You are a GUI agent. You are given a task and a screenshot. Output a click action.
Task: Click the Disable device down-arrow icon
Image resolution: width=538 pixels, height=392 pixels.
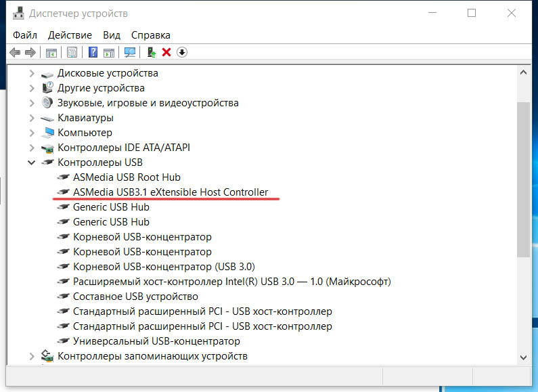point(181,52)
